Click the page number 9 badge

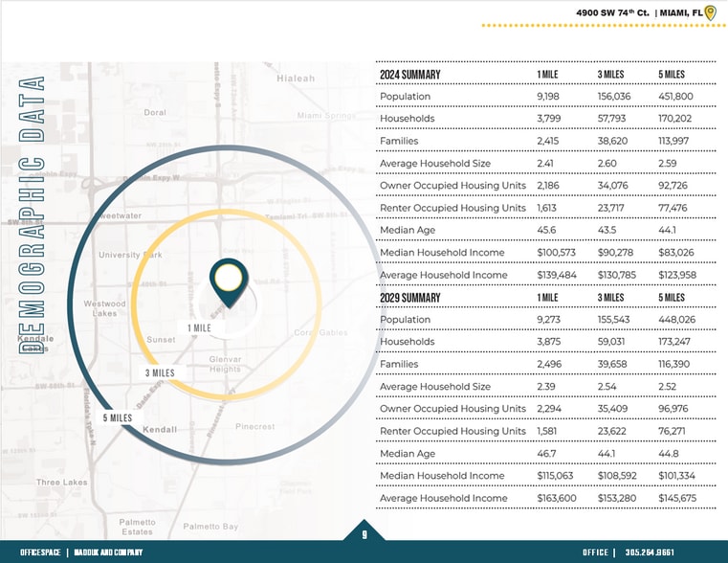[x=364, y=535]
